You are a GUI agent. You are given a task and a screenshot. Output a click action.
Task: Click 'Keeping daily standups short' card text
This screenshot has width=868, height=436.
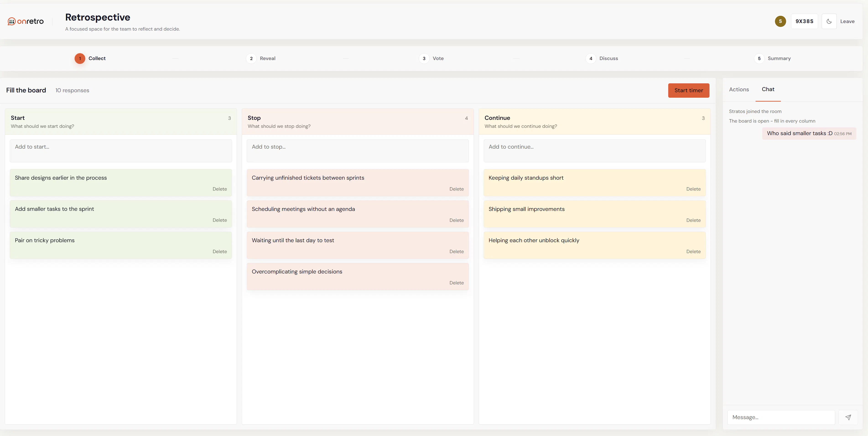click(526, 178)
